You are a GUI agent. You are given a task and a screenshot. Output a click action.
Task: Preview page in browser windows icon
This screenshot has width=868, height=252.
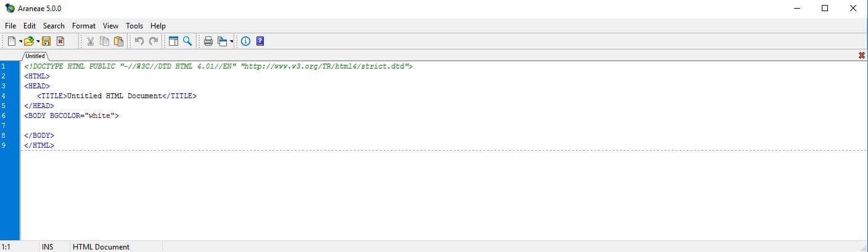223,41
